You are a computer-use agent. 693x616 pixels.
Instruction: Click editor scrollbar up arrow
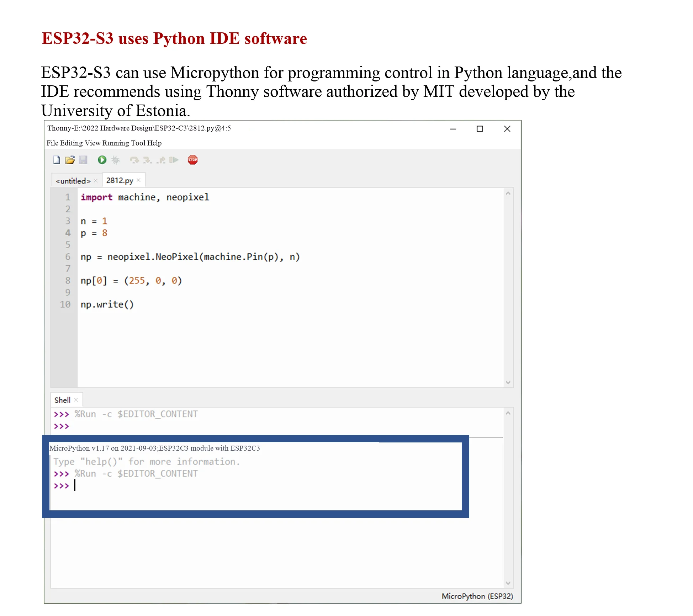508,193
